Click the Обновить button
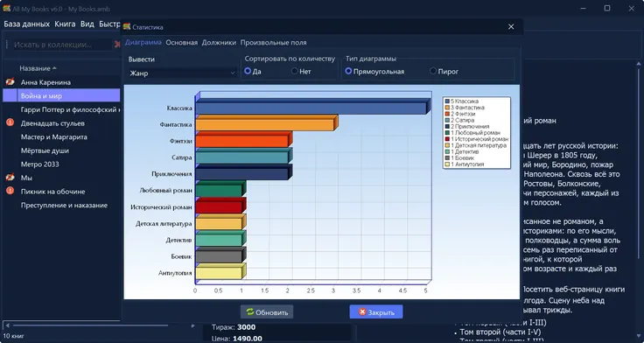Viewport: 644px width, 343px height. (x=267, y=312)
